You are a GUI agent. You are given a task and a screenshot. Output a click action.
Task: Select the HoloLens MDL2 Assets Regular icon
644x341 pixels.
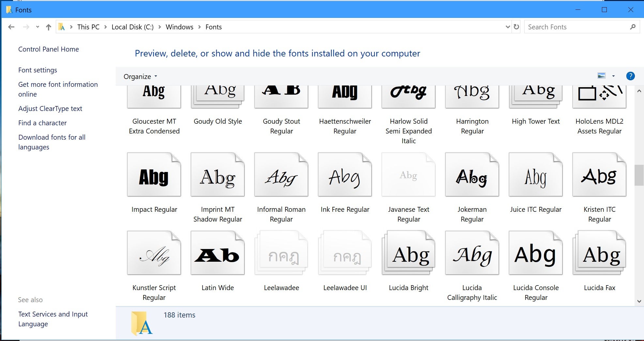pyautogui.click(x=599, y=97)
